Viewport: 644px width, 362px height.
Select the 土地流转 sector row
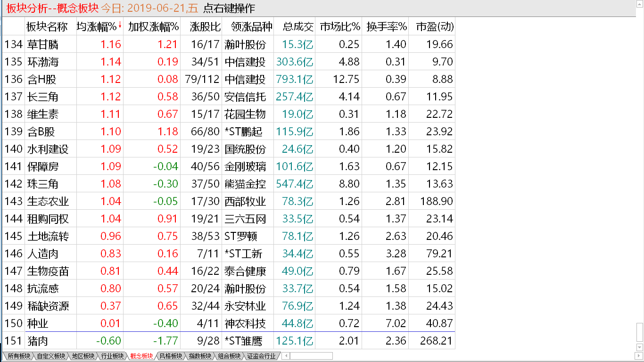[229, 236]
